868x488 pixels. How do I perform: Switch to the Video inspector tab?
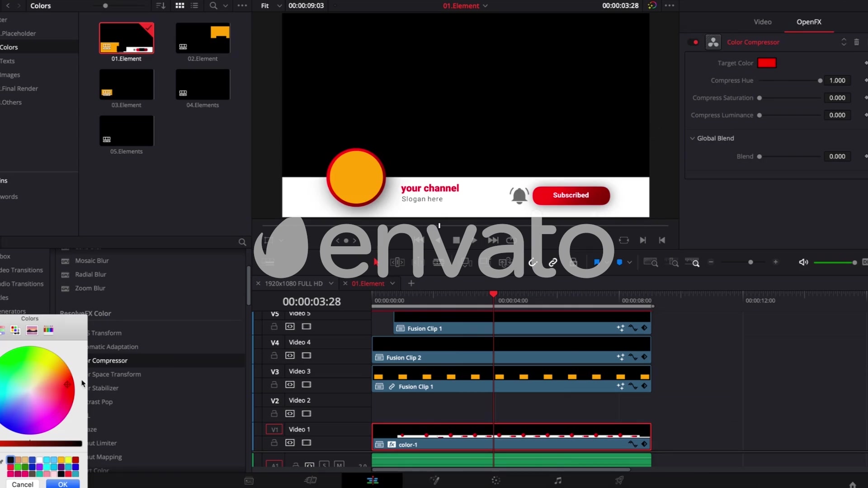[x=762, y=22]
